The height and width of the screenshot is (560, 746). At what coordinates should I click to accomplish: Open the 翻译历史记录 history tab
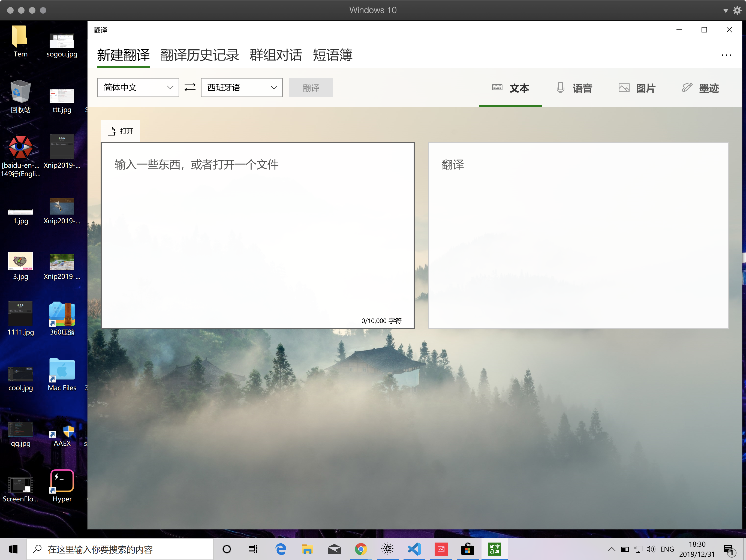pos(200,55)
